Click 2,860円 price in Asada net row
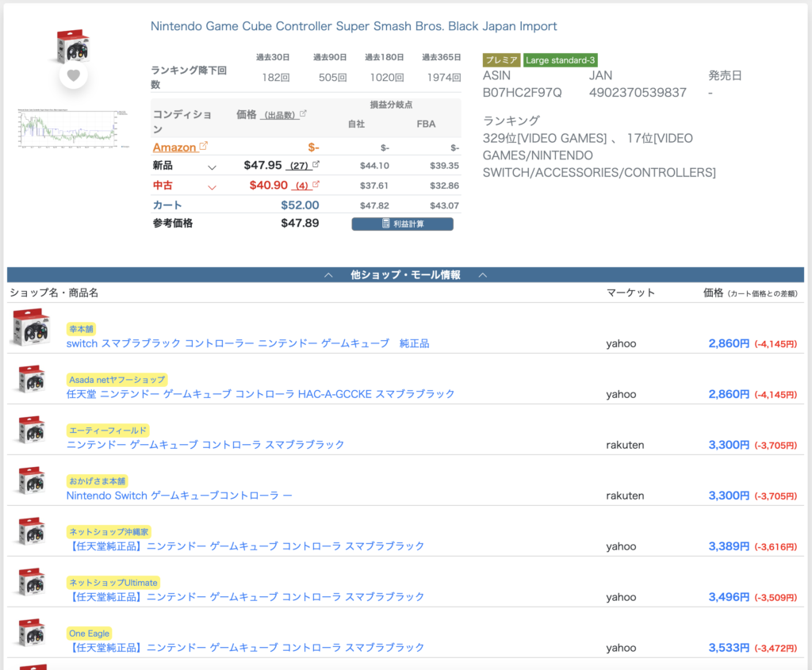Viewport: 812px width, 670px height. point(729,394)
